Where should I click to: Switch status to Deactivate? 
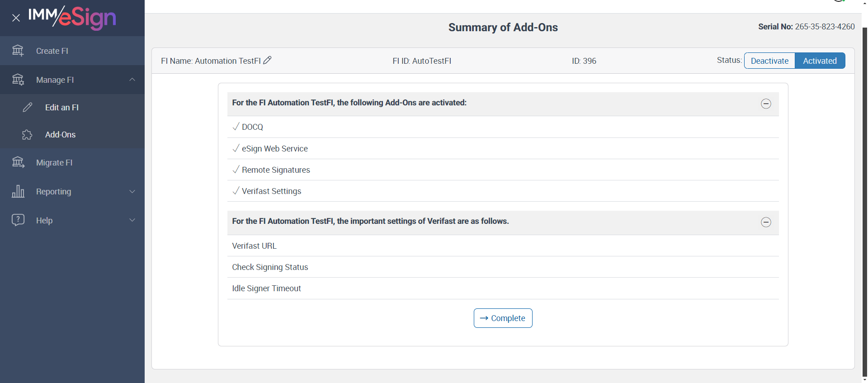769,61
